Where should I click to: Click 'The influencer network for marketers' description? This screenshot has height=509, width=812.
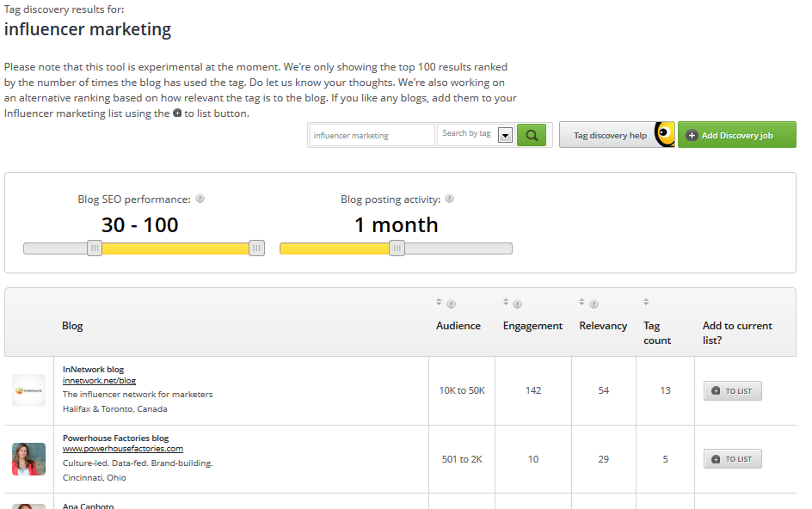pyautogui.click(x=138, y=395)
